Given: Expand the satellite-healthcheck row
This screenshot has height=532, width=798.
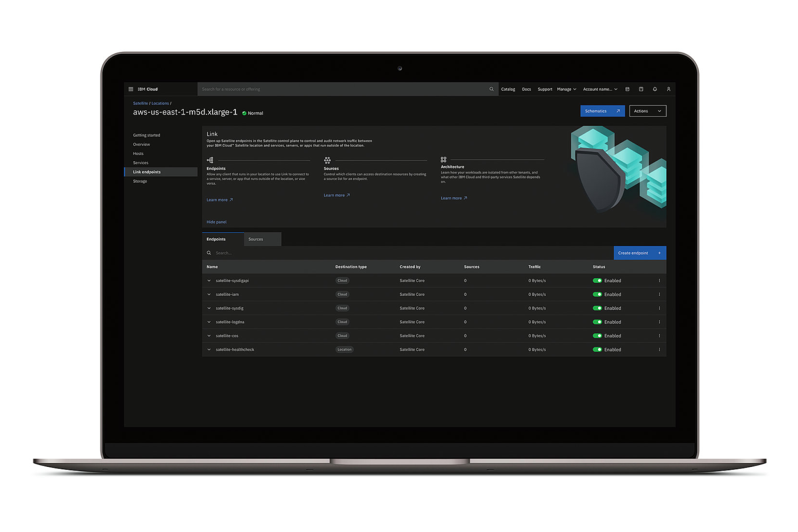Looking at the screenshot, I should [209, 349].
